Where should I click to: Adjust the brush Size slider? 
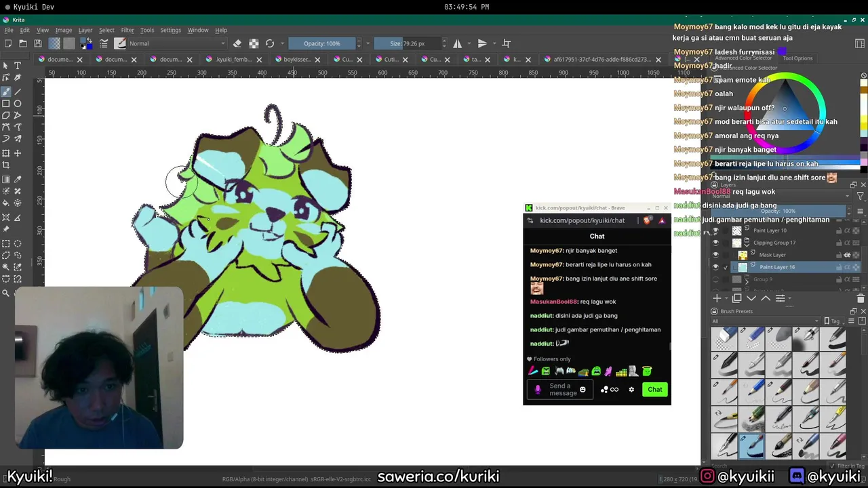[x=409, y=43]
